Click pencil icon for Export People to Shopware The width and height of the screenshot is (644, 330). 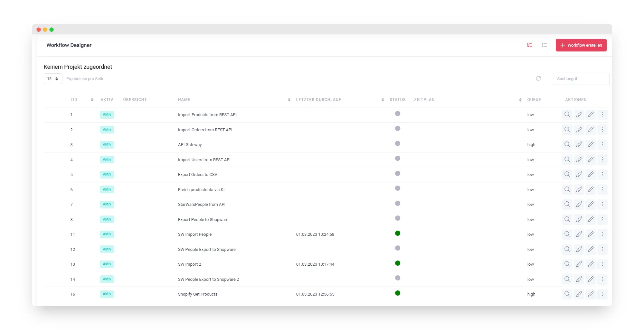tap(591, 219)
